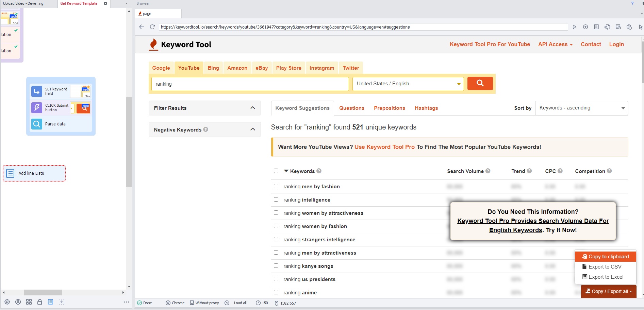Open the Questions tab

click(x=352, y=108)
